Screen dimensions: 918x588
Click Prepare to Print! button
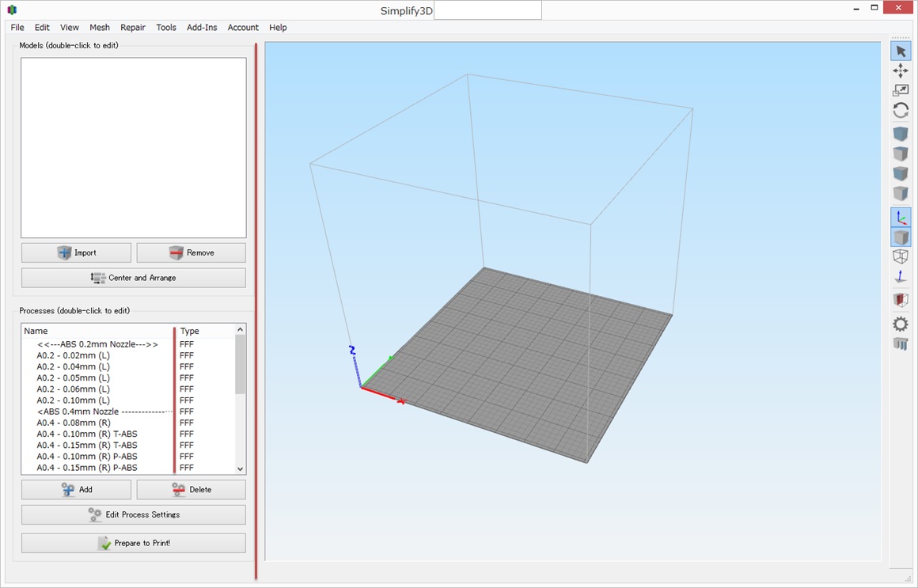point(134,543)
